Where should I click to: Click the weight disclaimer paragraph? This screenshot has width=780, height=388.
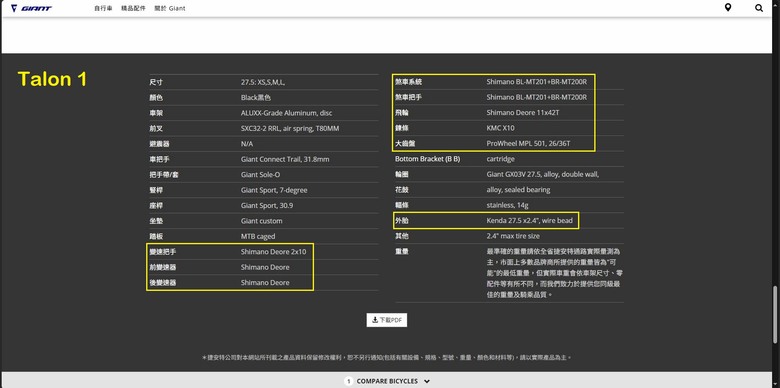click(555, 273)
